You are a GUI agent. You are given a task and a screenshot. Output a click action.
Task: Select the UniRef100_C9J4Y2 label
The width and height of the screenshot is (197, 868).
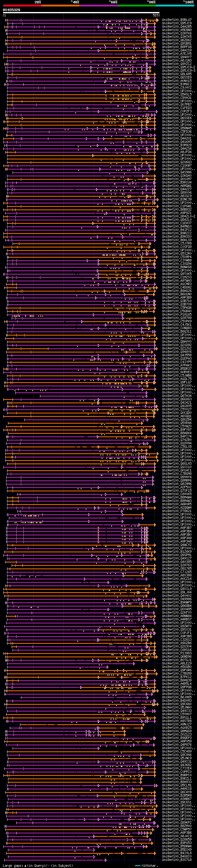click(x=176, y=88)
